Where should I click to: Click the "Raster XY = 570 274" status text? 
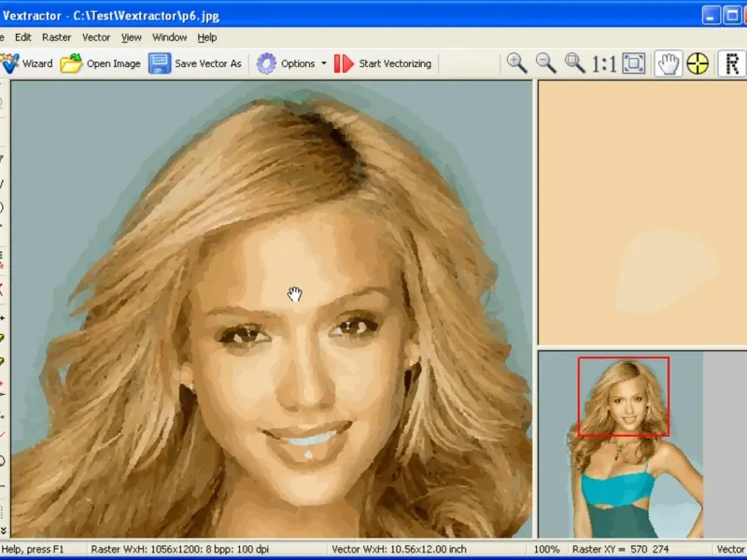coord(621,549)
